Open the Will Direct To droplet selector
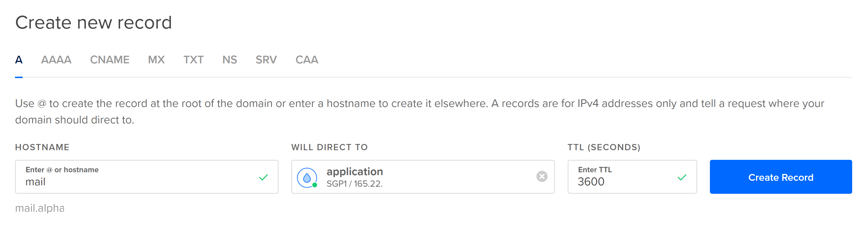Image resolution: width=868 pixels, height=228 pixels. coord(423,177)
